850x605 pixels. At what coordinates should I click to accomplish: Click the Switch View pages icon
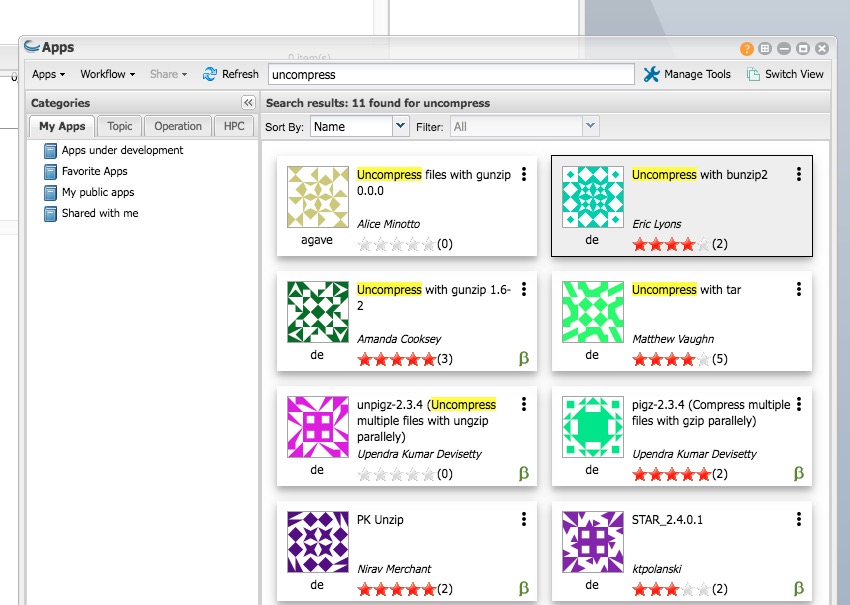point(753,74)
